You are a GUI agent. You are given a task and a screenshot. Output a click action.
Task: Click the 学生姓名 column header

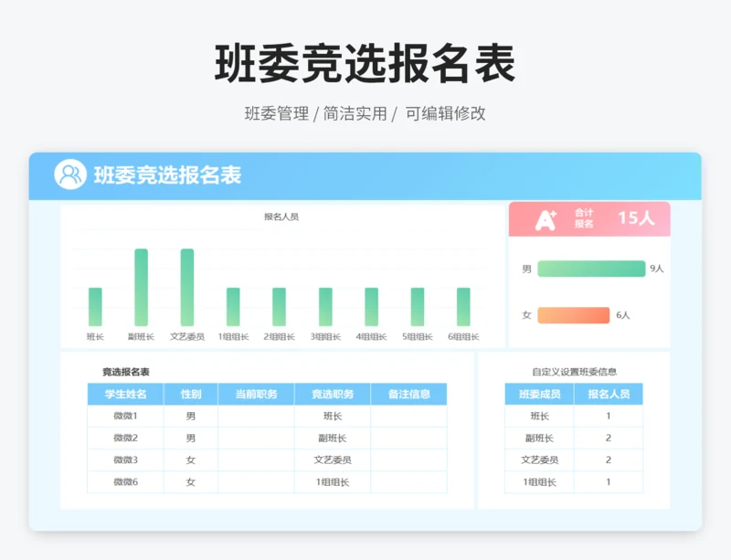125,394
